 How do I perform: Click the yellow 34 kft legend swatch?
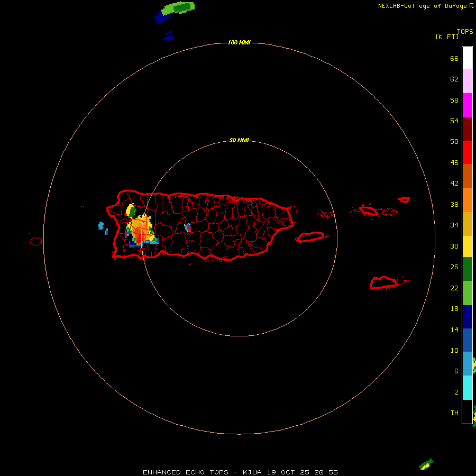(467, 246)
